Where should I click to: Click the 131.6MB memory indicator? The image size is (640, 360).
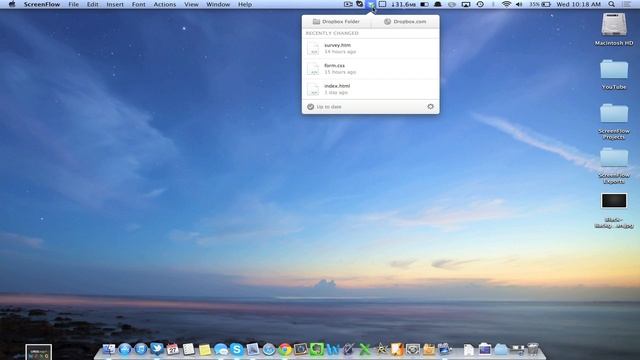click(403, 4)
